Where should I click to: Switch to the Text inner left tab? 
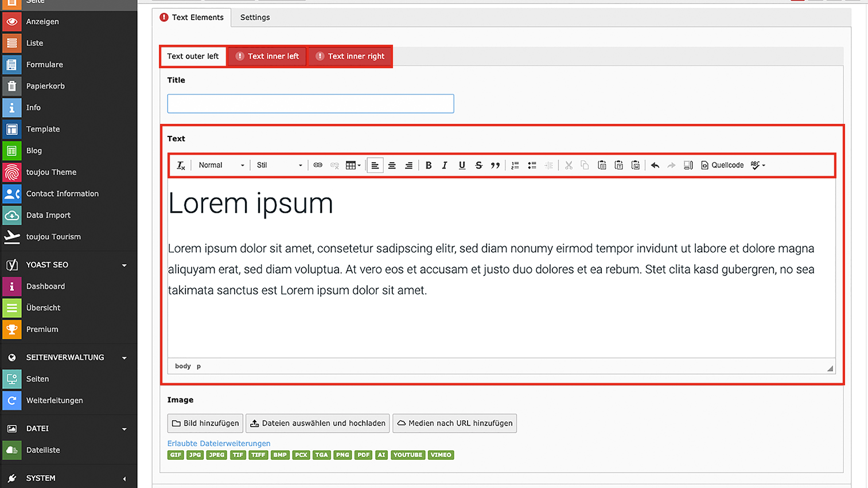pos(267,56)
